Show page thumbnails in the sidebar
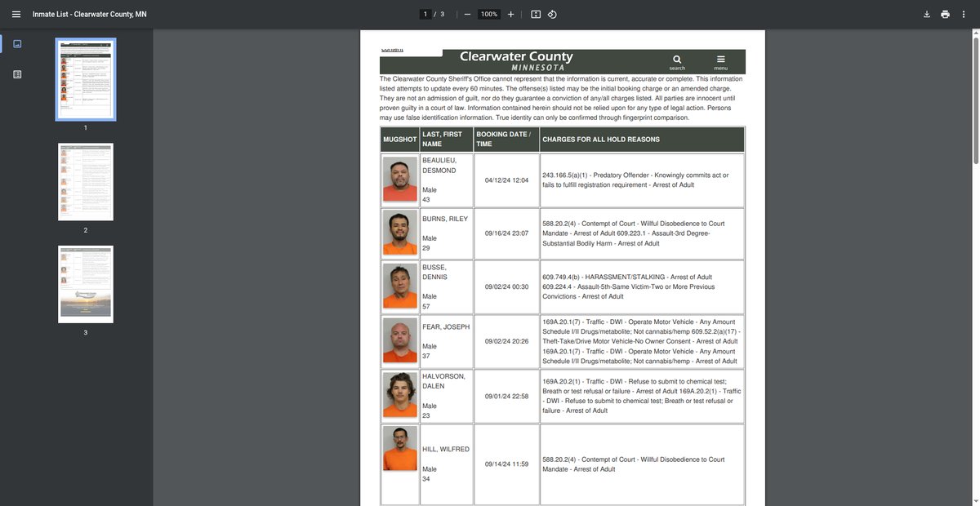 [x=17, y=44]
